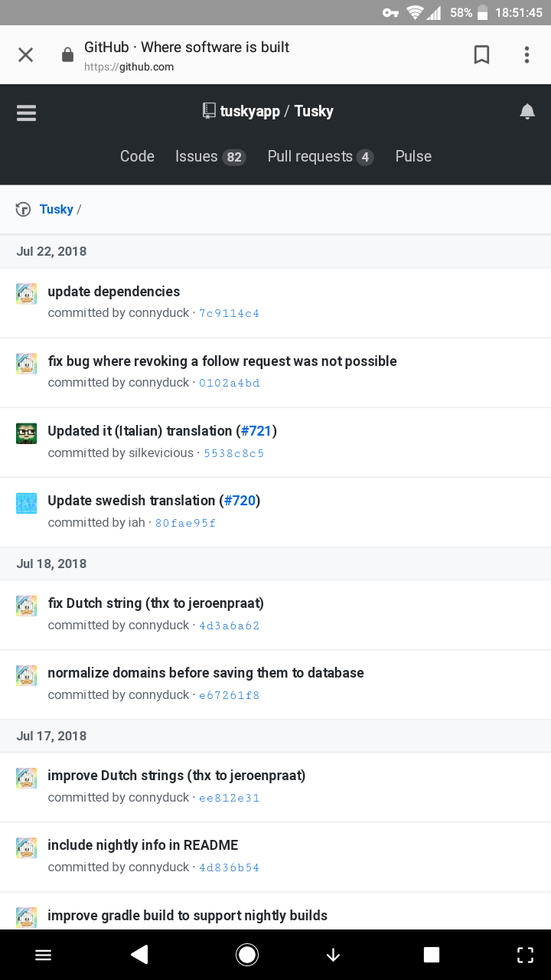Tap the down arrow in bottom bar
551x980 pixels.
click(x=333, y=954)
